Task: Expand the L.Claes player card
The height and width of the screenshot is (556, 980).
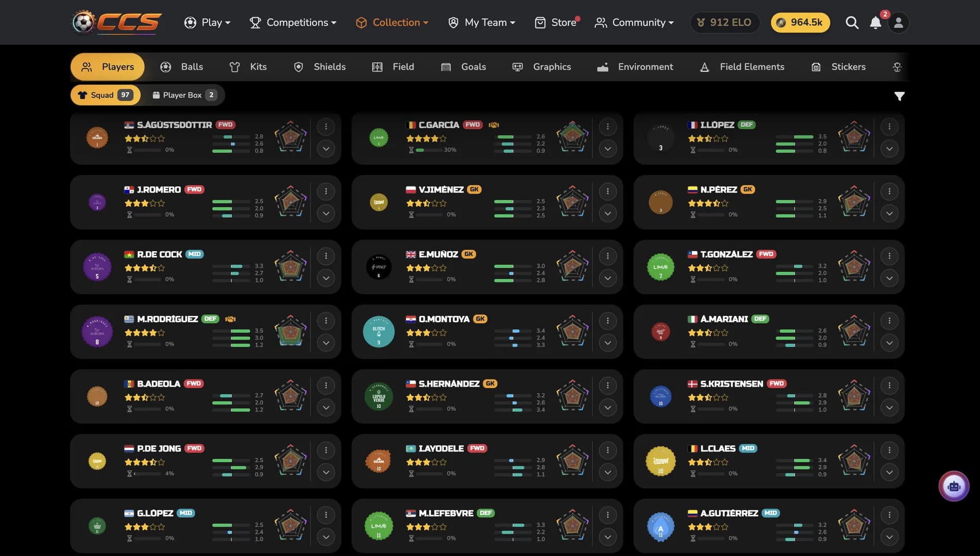Action: (x=889, y=472)
